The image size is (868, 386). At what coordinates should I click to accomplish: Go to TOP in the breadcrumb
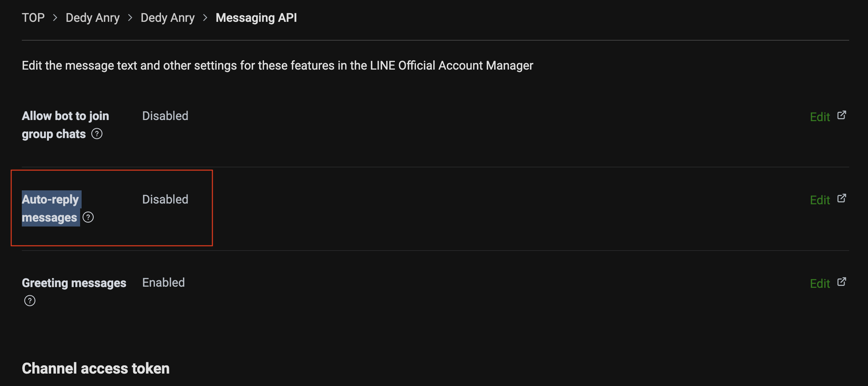coord(33,18)
